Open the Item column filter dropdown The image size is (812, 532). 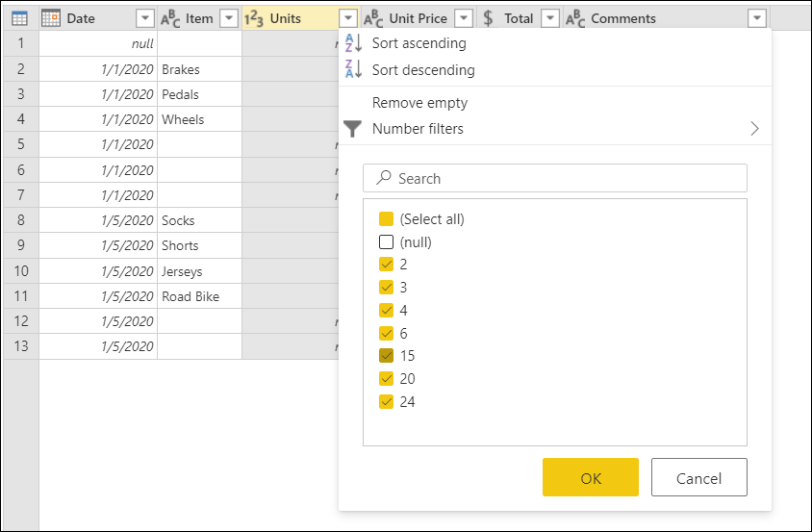[x=228, y=18]
